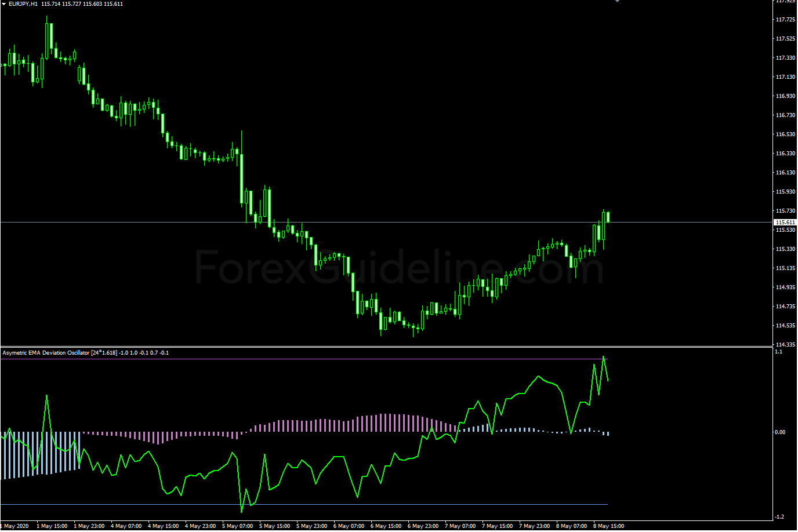
Task: Click the 5 May 07:00 time label
Action: click(x=238, y=526)
